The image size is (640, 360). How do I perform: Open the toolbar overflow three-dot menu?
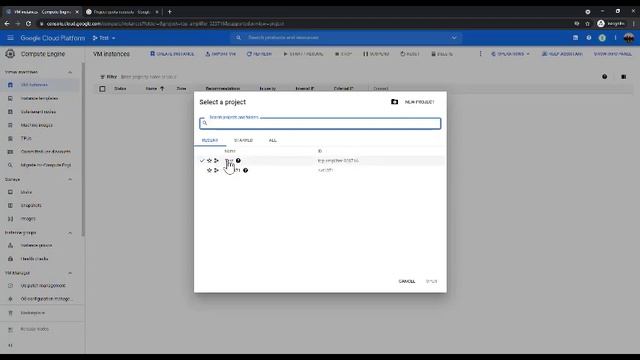pyautogui.click(x=480, y=54)
